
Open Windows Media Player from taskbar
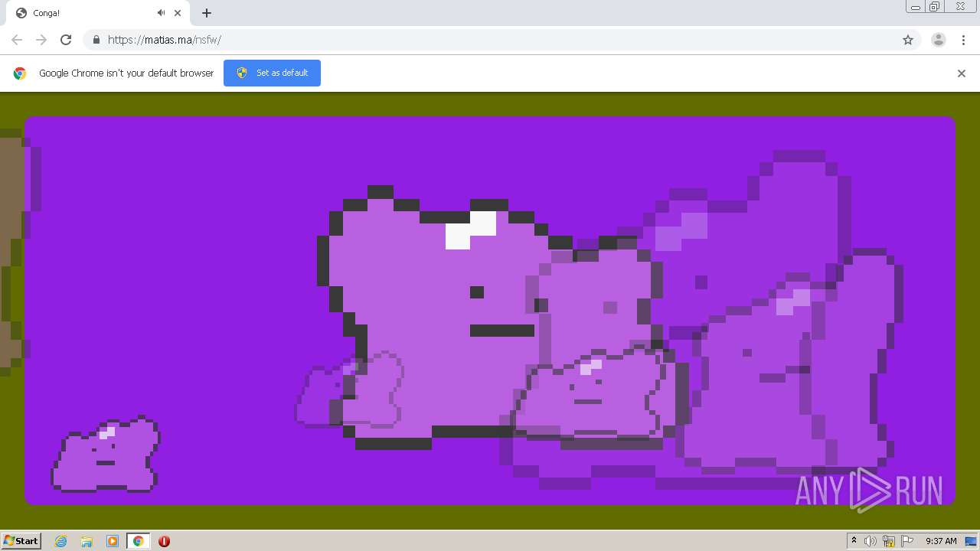pyautogui.click(x=113, y=541)
